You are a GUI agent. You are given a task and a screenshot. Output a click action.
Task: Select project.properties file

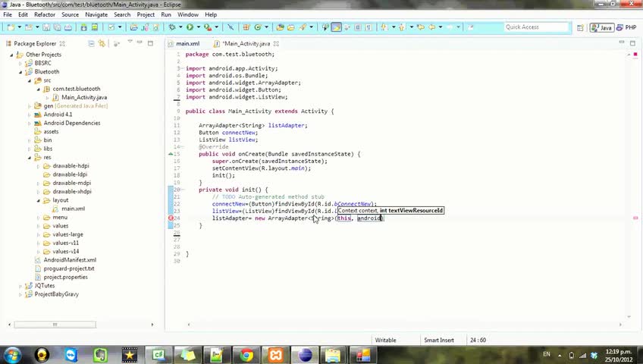pos(66,277)
